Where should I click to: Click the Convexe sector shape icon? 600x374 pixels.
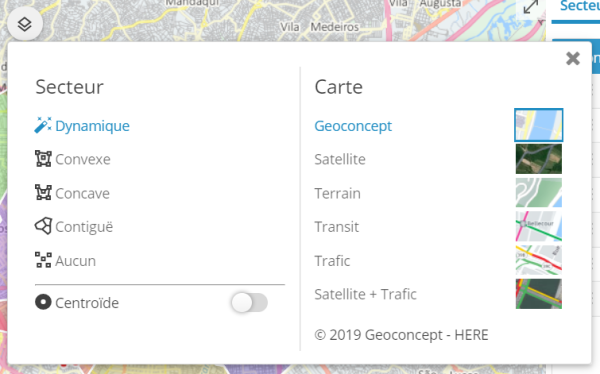pyautogui.click(x=43, y=159)
